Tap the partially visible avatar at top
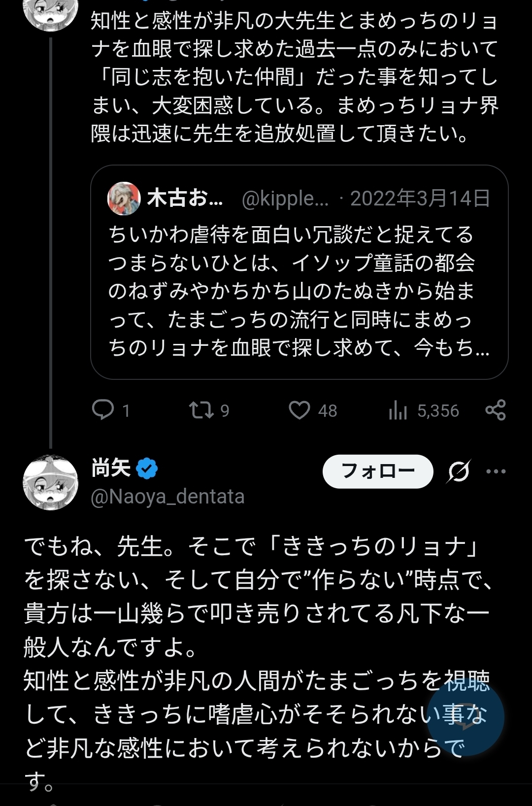The width and height of the screenshot is (532, 806). [x=51, y=12]
